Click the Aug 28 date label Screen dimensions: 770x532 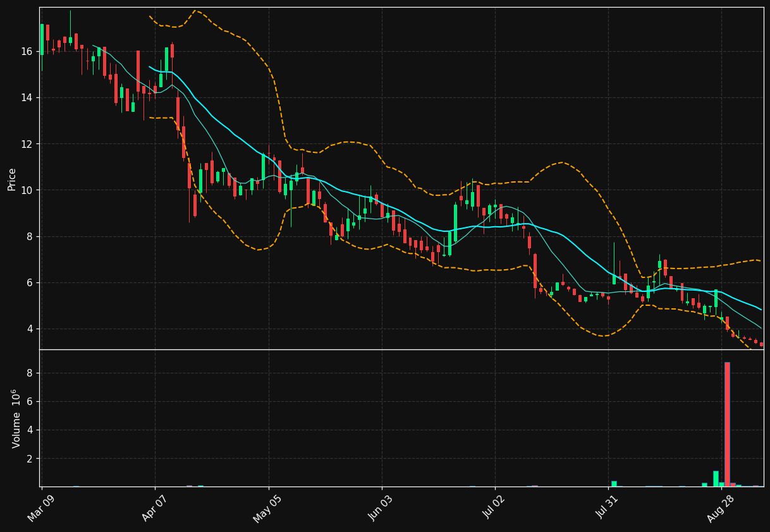pos(721,509)
